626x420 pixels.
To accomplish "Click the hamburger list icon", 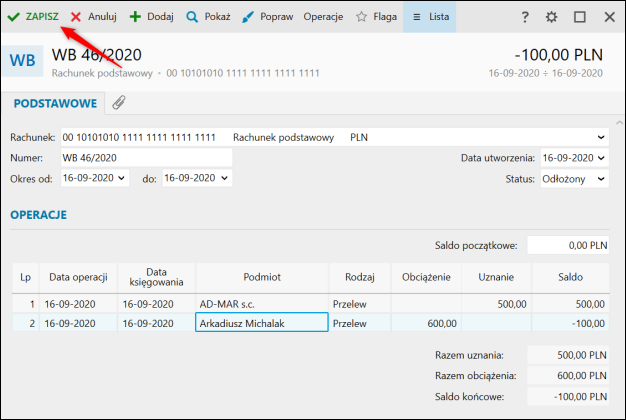I will 416,17.
